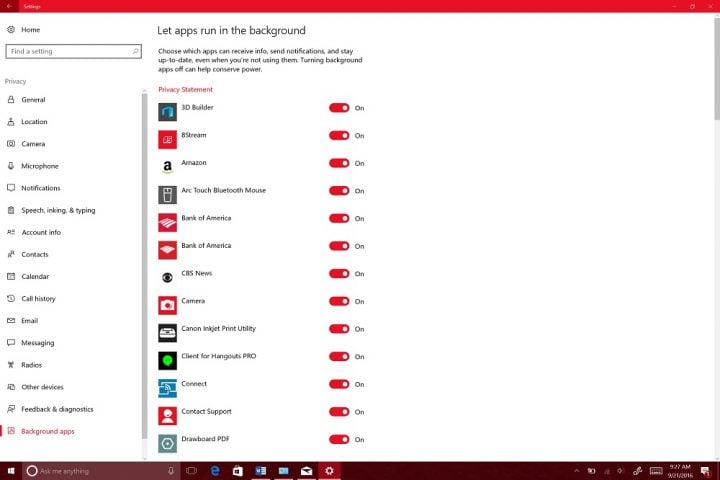The height and width of the screenshot is (480, 720).
Task: Click the Canon Inkjet Print Utility icon
Action: tap(167, 333)
